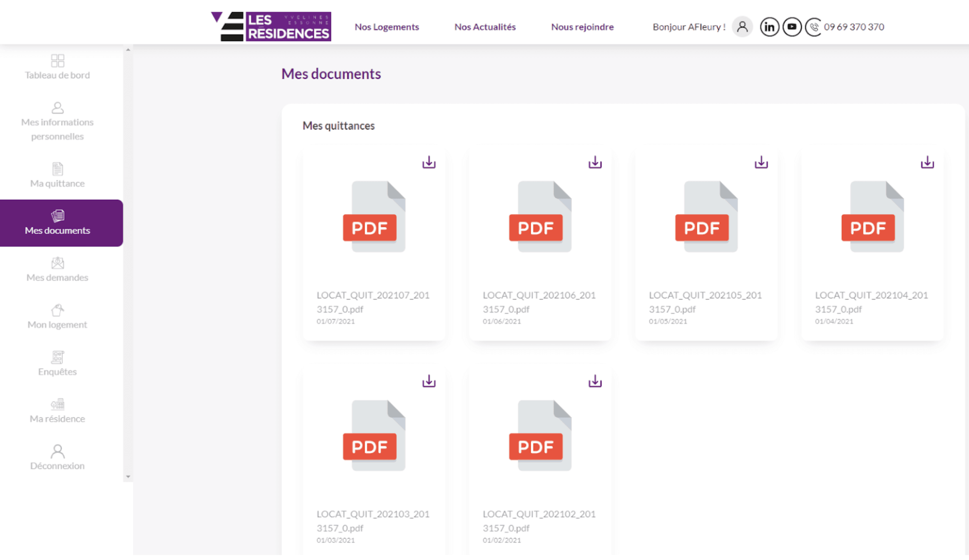Go to Nous rejoindre page
The height and width of the screenshot is (560, 969).
click(582, 27)
